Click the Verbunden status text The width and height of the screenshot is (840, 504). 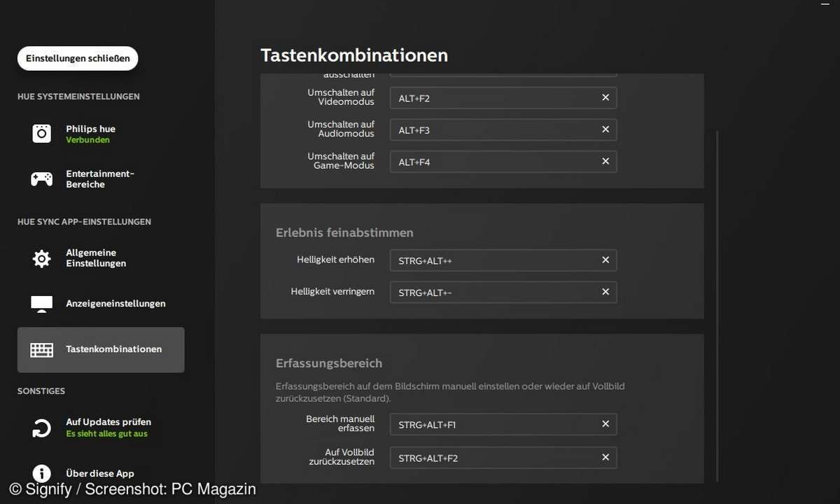pyautogui.click(x=87, y=140)
